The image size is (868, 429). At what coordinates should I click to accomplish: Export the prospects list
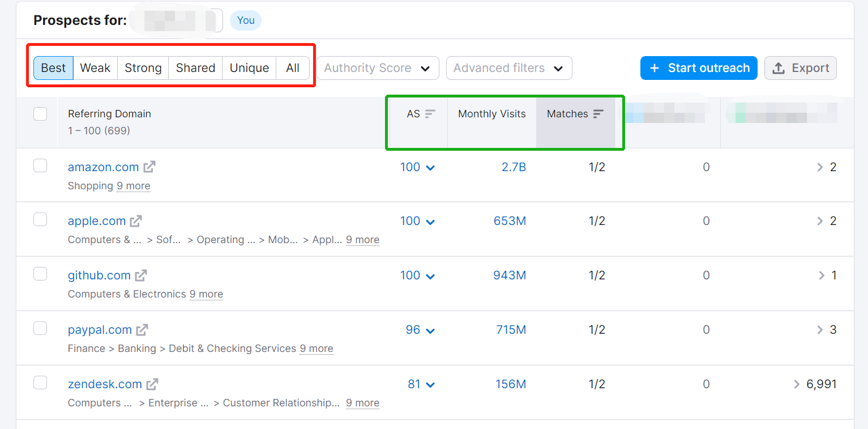[800, 68]
